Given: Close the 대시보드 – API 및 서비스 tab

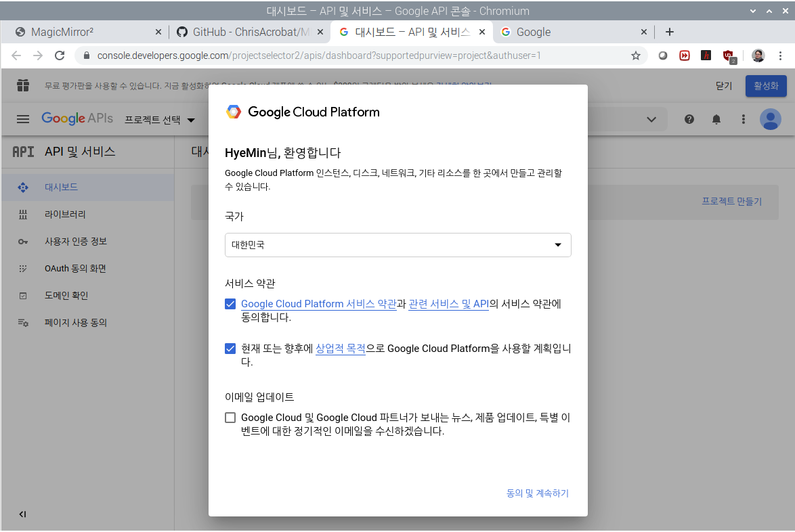Looking at the screenshot, I should point(482,32).
